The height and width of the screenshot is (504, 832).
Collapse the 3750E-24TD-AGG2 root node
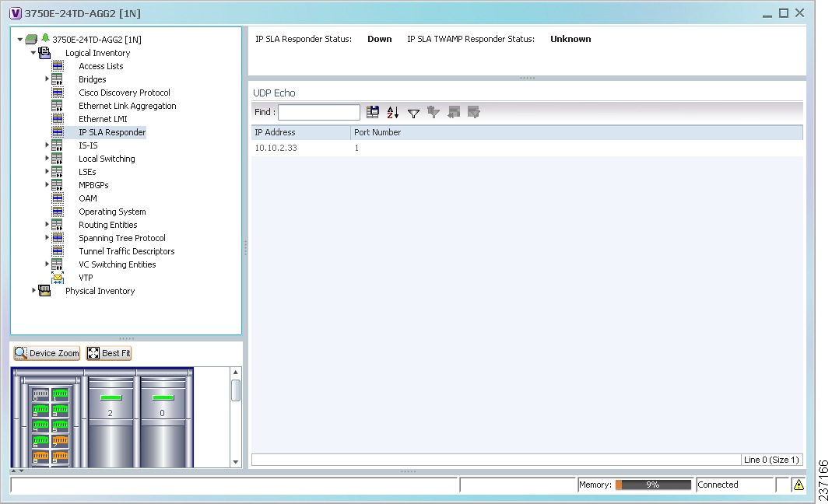pos(20,39)
